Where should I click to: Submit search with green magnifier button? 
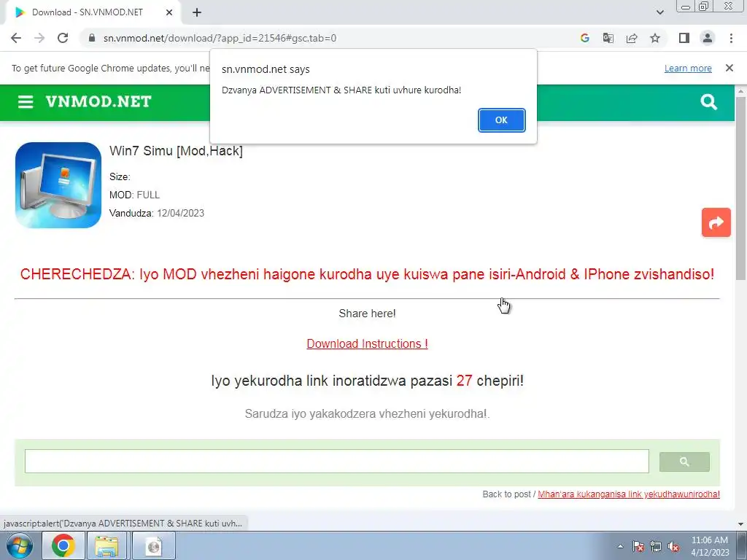[x=684, y=462]
